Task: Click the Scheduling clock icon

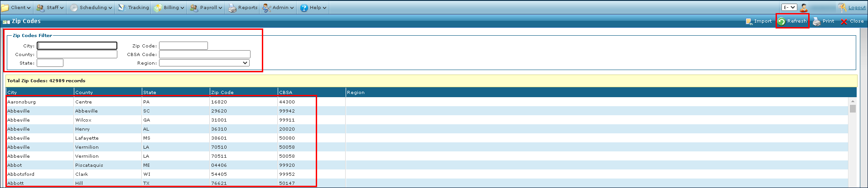Action: (74, 8)
